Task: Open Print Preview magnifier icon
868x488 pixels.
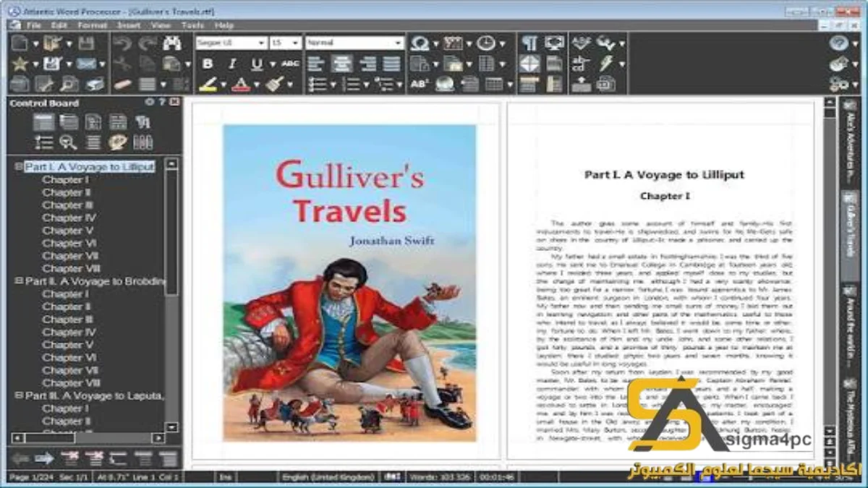Action: (x=69, y=84)
